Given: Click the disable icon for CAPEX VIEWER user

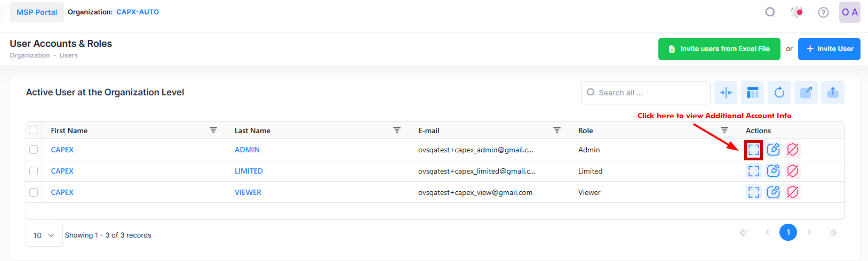Looking at the screenshot, I should pos(793,192).
